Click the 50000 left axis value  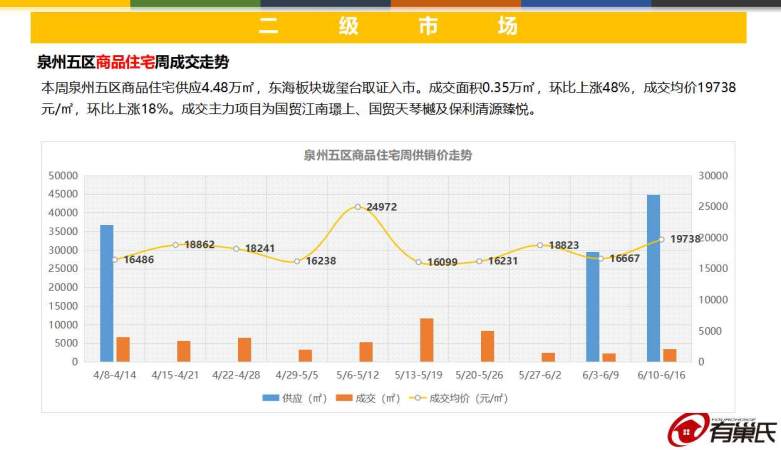63,175
